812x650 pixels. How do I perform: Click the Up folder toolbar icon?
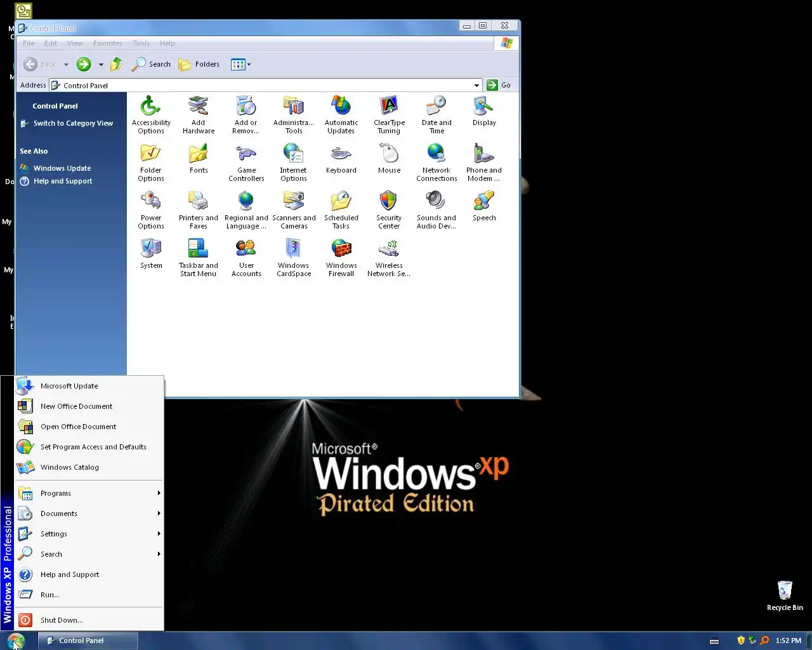pyautogui.click(x=116, y=64)
